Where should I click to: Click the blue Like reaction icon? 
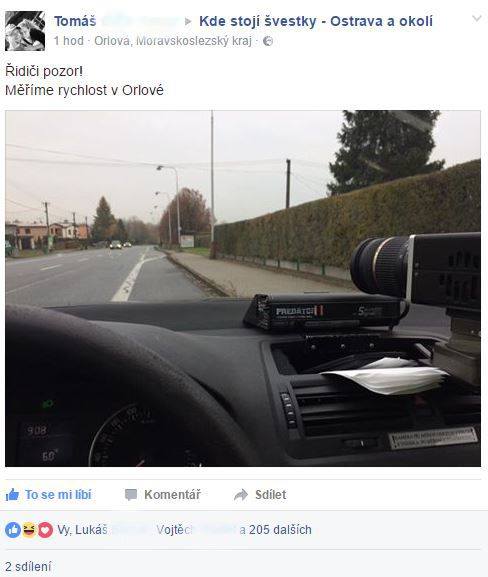coord(13,530)
